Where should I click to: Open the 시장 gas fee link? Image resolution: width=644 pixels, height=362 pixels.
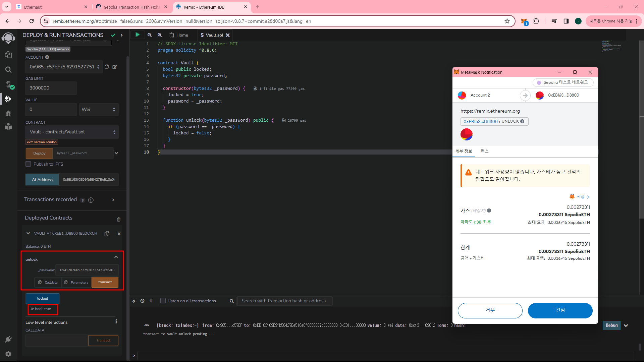pyautogui.click(x=579, y=197)
